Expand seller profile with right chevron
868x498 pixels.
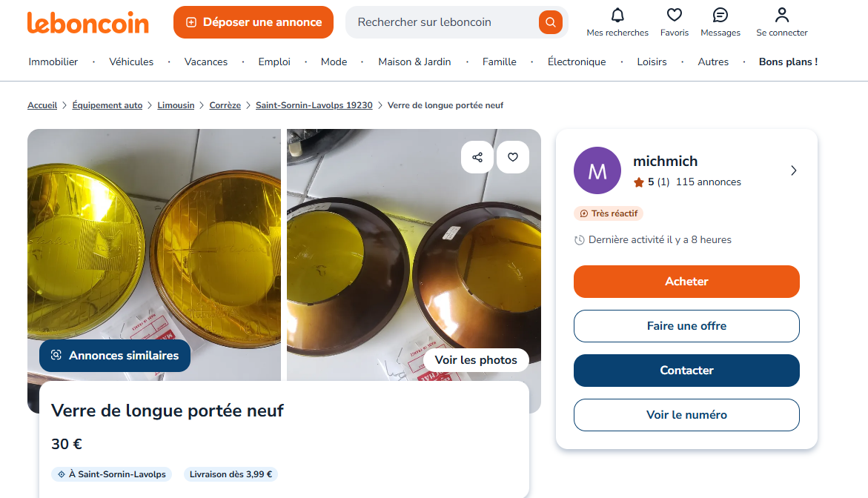coord(794,170)
